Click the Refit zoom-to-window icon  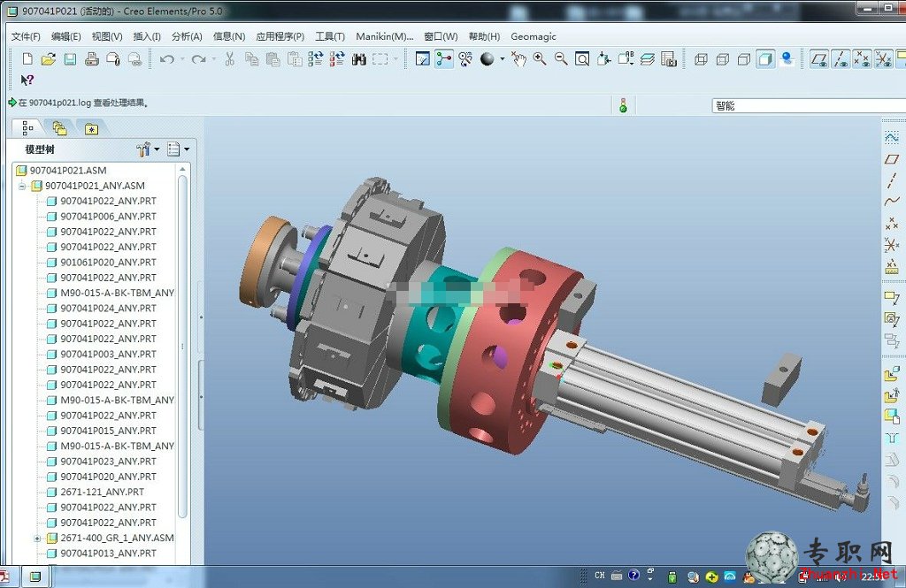tap(582, 59)
